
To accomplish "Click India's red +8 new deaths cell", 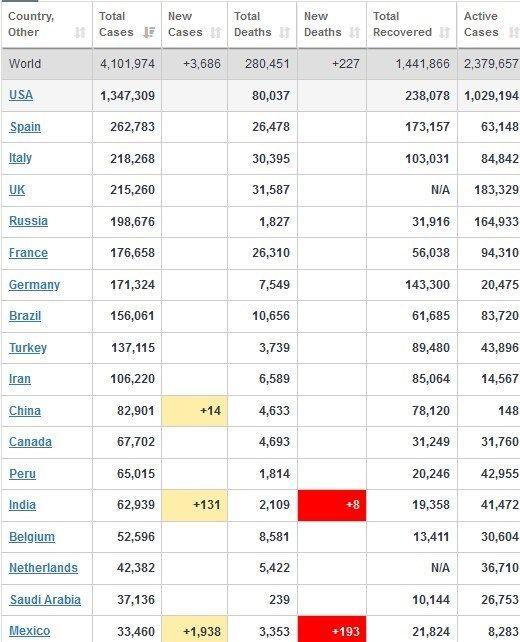I will point(332,505).
